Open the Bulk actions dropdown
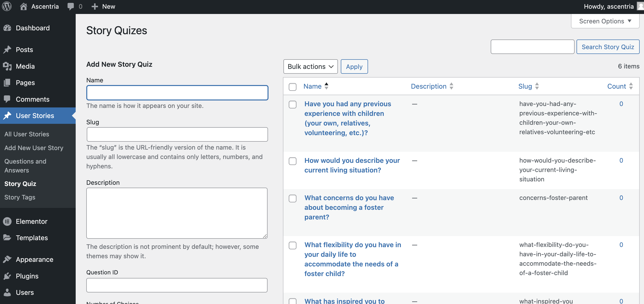 [310, 66]
